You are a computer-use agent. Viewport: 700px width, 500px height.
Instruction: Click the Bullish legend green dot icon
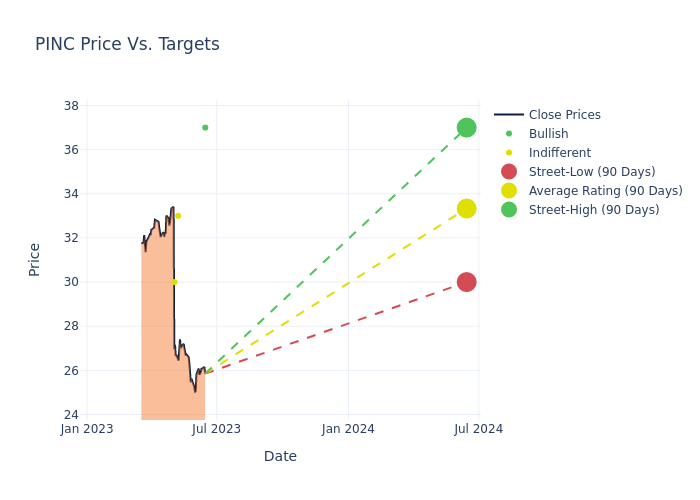tap(509, 134)
